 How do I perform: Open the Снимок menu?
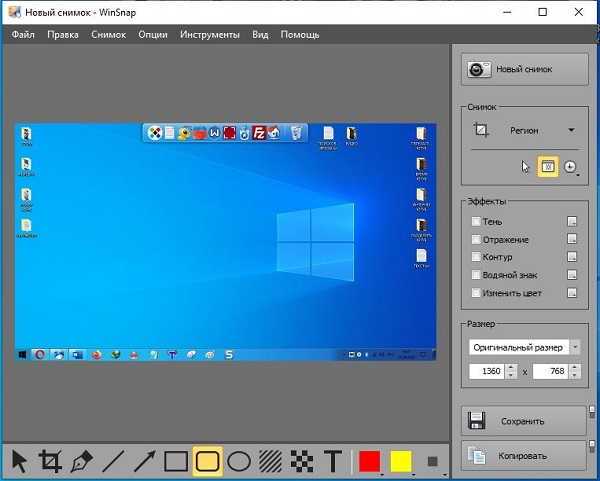[108, 35]
